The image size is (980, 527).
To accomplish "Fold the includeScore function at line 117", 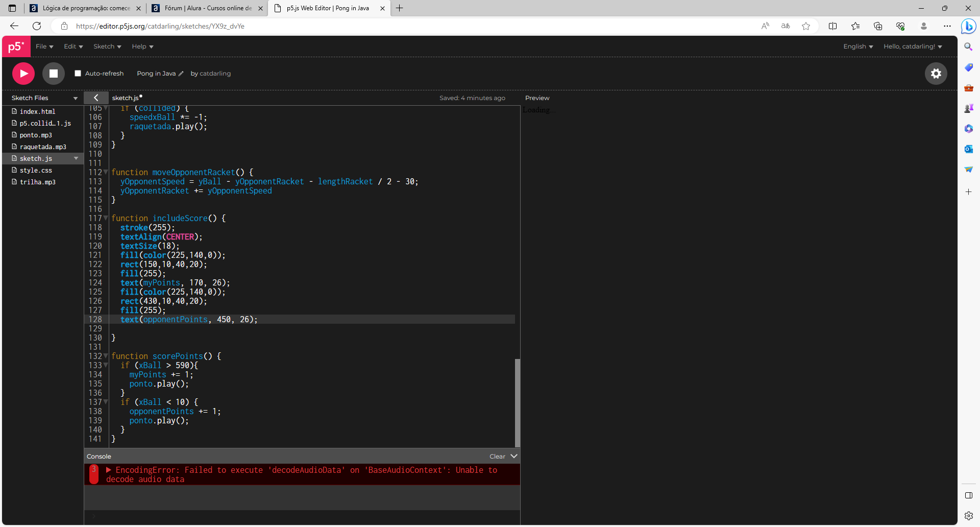I will click(x=106, y=218).
